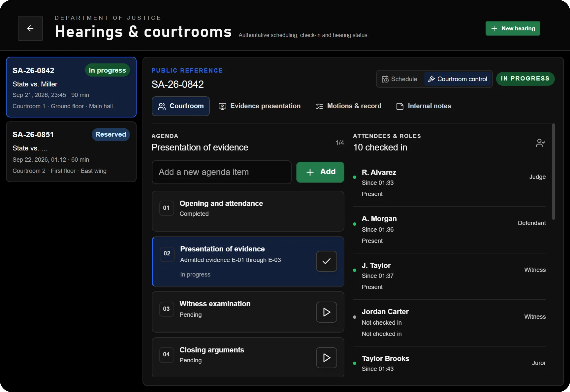
Task: Click the Schedule calendar icon
Action: (x=385, y=79)
